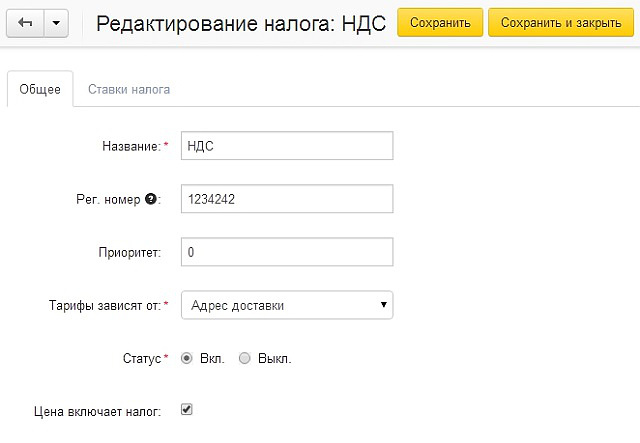
Task: Switch to the Ставки налога tab
Action: tap(129, 89)
